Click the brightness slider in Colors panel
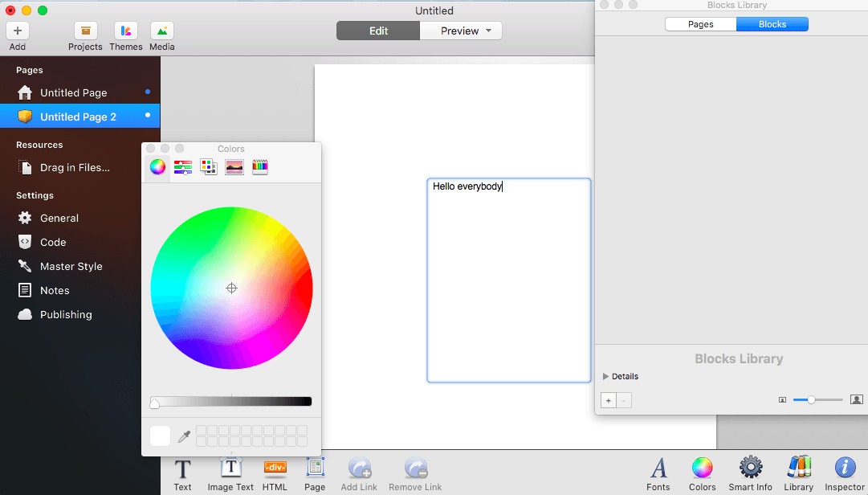The height and width of the screenshot is (495, 868). 230,402
